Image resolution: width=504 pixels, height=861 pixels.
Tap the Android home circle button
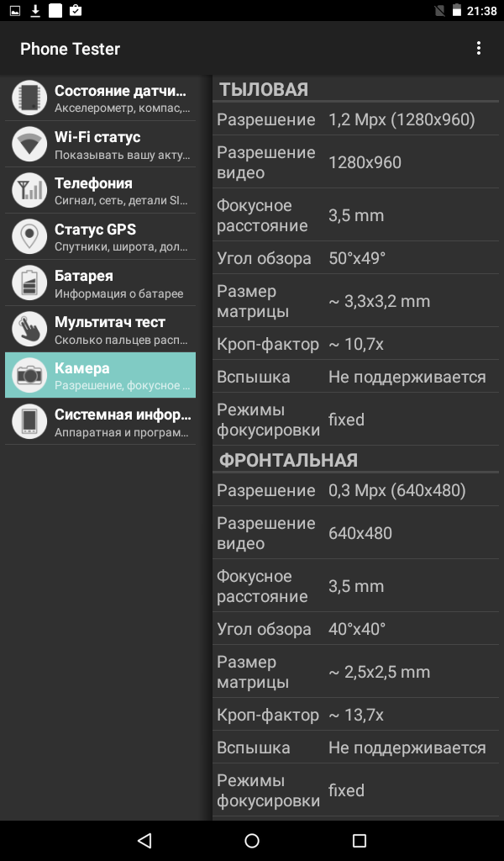[252, 840]
